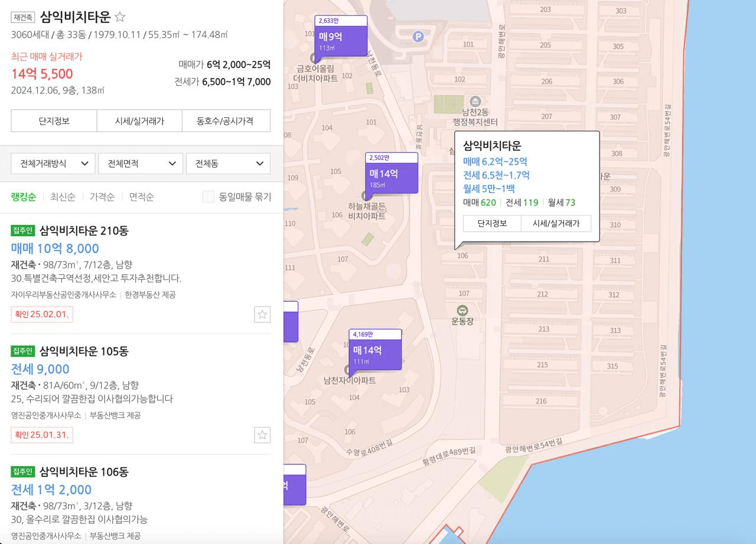Open the 삼익비치타운 105동 listing title
Viewport: 756px width, 544px height.
[84, 351]
